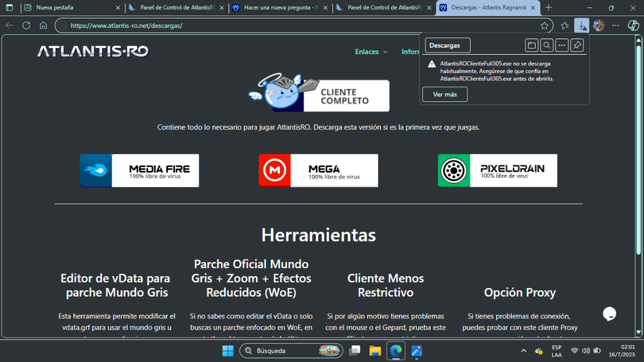Click the address bar URL field
The image size is (644, 362).
point(304,25)
